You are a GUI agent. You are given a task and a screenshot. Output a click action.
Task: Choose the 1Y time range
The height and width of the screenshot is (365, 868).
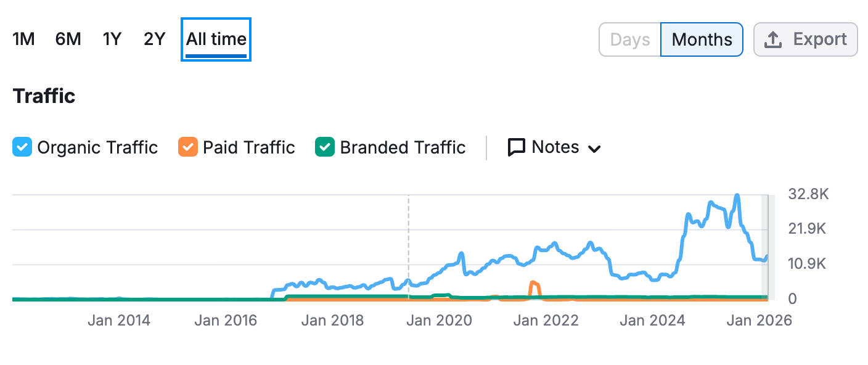click(112, 39)
